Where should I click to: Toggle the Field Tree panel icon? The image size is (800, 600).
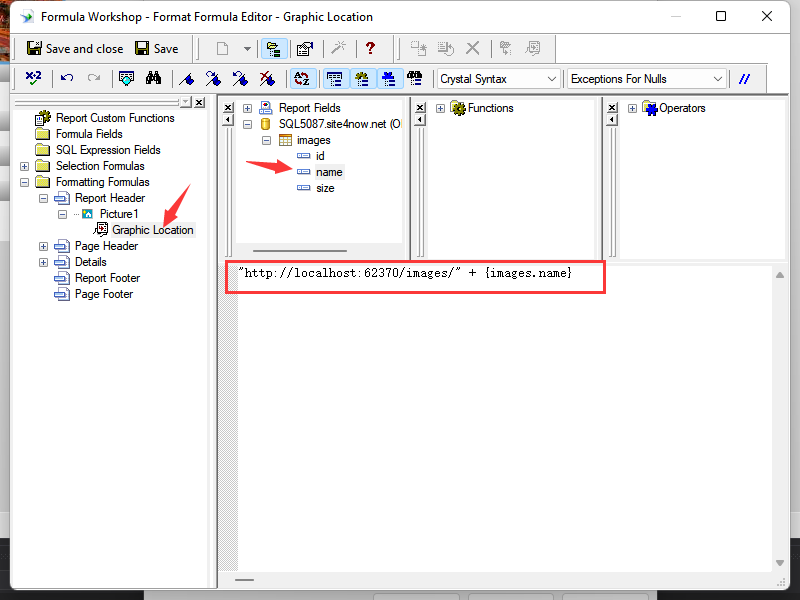click(335, 78)
